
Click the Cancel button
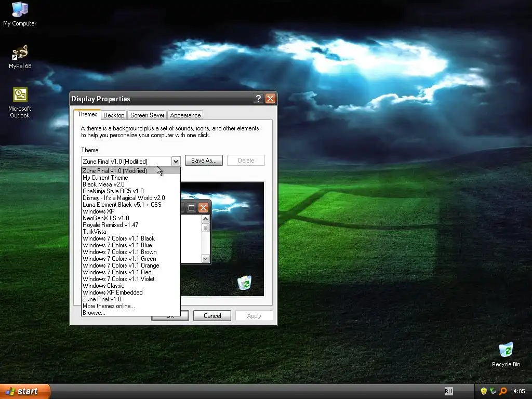coord(212,316)
